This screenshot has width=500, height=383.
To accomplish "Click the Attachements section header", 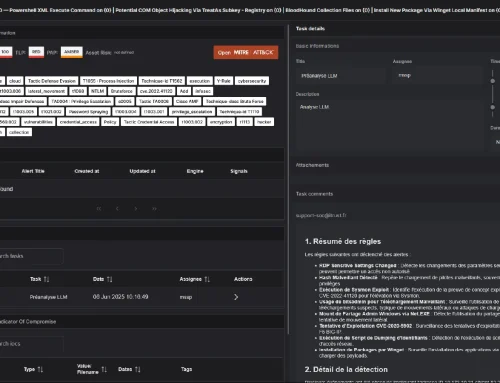I will click(312, 165).
